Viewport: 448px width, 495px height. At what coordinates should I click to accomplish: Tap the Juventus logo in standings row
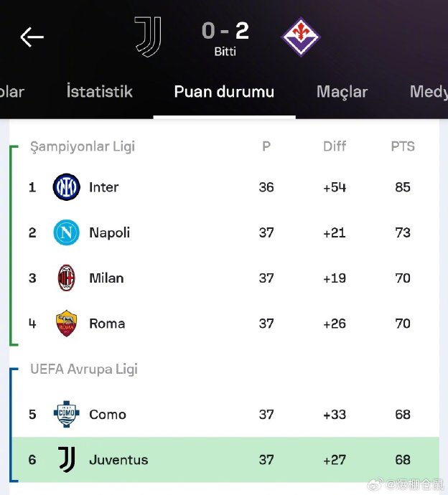[x=67, y=460]
